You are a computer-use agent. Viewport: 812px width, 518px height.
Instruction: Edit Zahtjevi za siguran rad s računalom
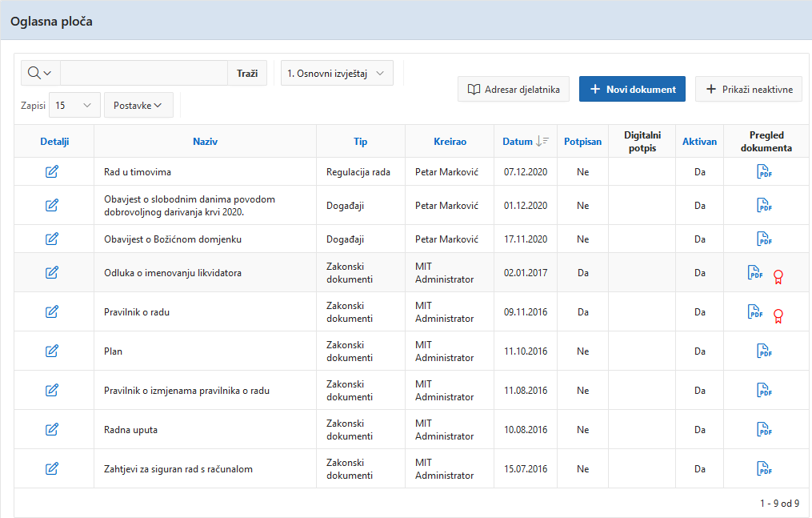coord(52,468)
